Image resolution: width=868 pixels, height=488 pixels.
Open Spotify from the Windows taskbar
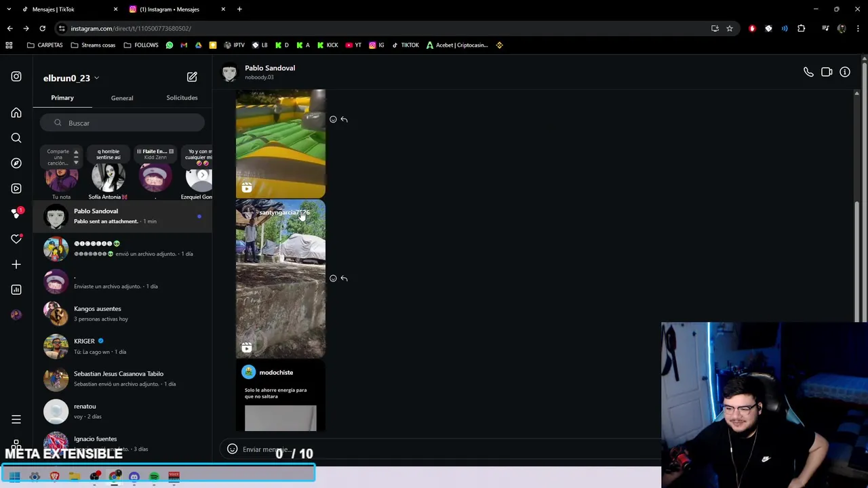pyautogui.click(x=154, y=476)
